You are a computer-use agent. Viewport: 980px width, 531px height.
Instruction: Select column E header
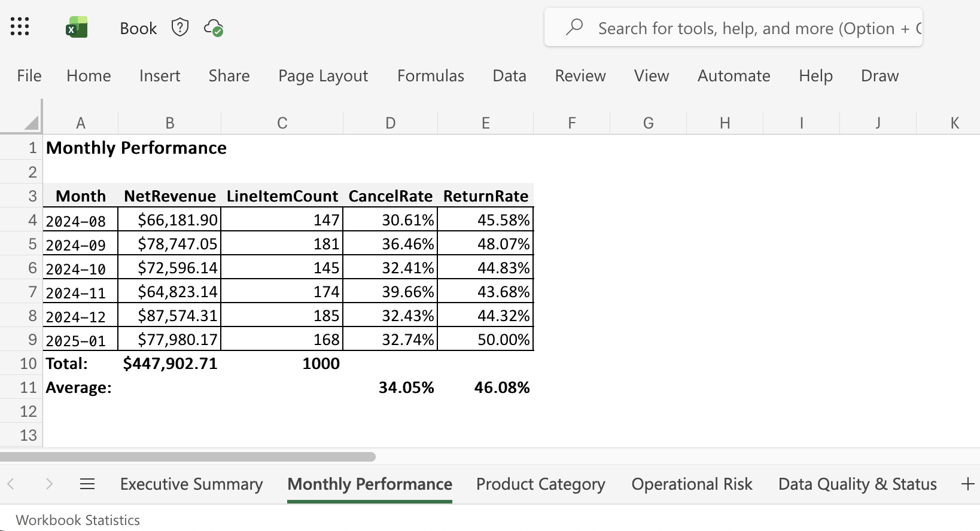point(486,123)
